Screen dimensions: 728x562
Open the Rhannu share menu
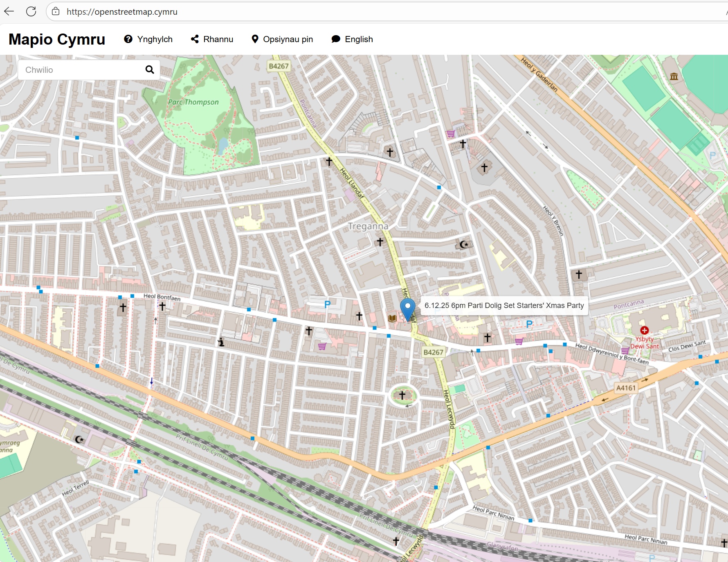tap(212, 39)
